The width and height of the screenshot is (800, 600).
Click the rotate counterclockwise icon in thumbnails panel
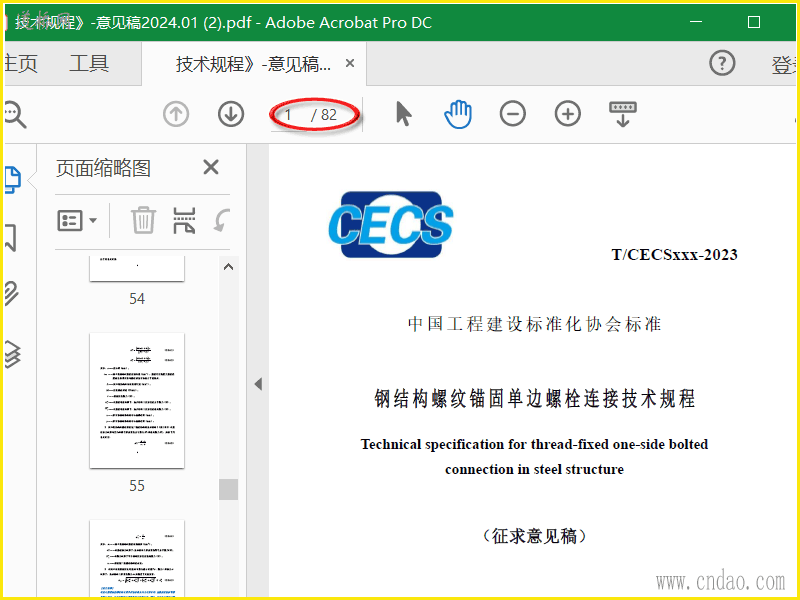(222, 220)
